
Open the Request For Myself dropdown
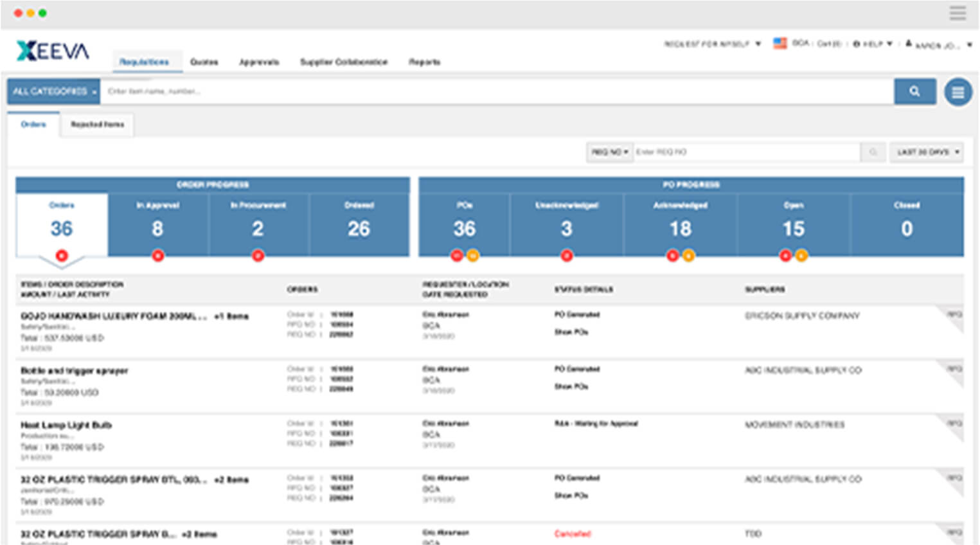click(x=712, y=44)
